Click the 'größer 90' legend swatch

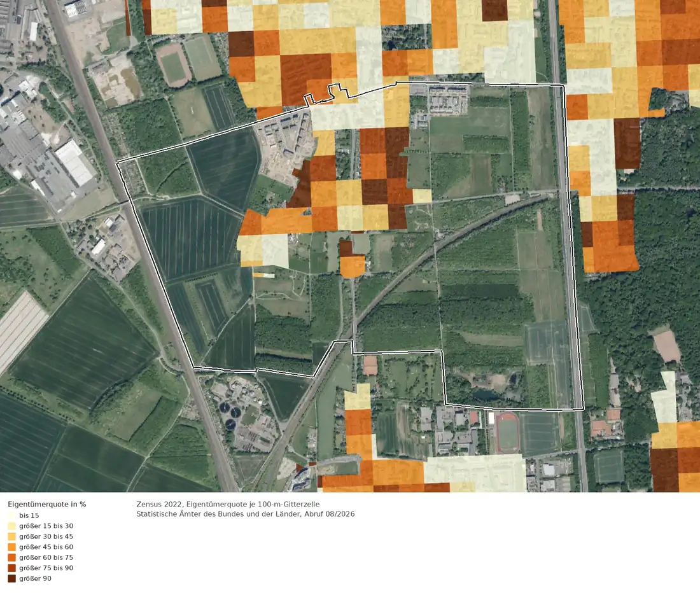[x=11, y=579]
